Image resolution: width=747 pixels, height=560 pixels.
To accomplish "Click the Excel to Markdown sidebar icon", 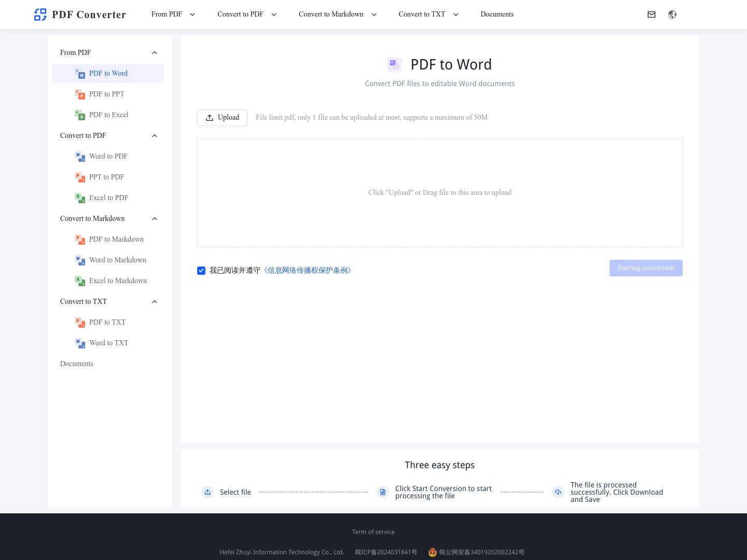I will 80,281.
